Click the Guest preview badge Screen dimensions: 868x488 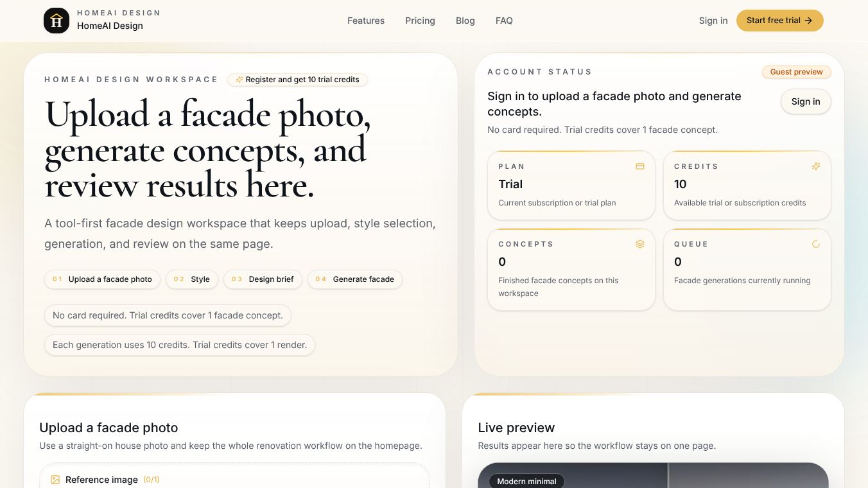click(796, 72)
